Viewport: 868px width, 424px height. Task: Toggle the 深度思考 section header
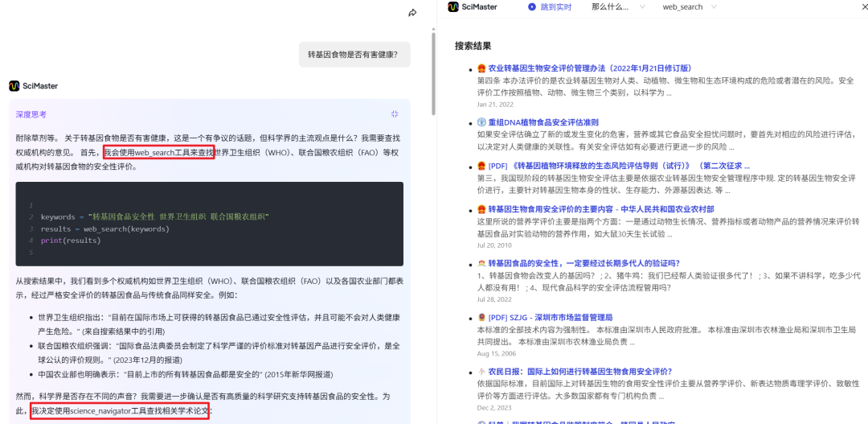[x=31, y=114]
